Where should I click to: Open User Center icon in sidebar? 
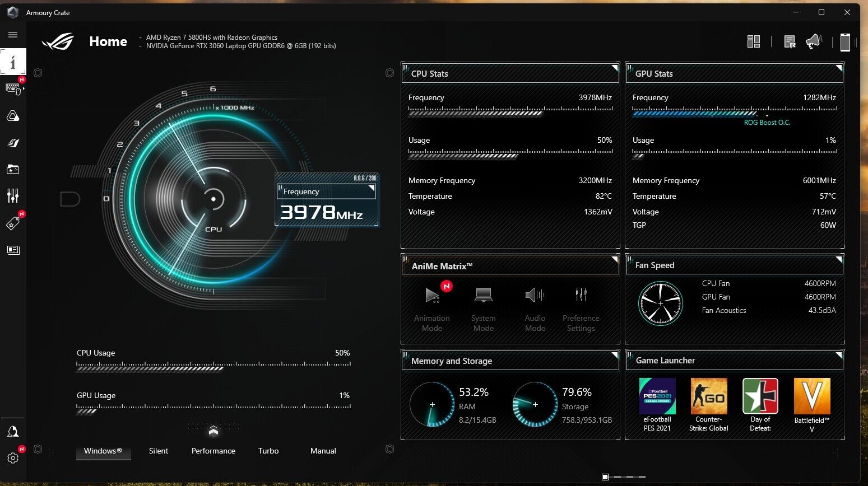(x=13, y=432)
